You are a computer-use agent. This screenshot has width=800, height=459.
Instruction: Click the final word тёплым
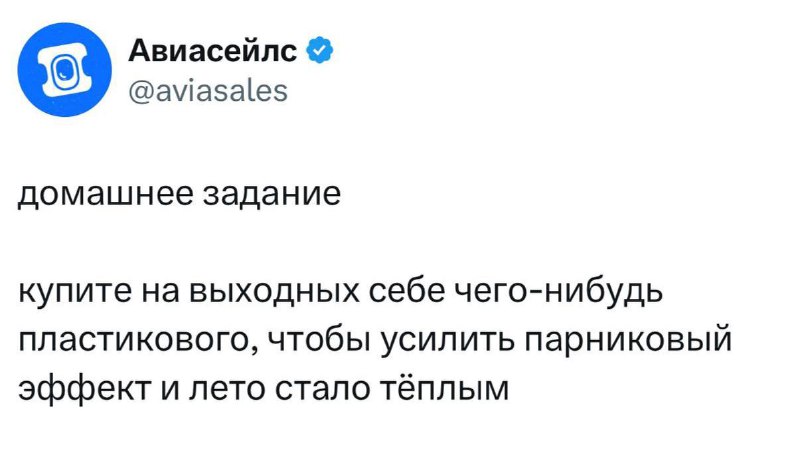pyautogui.click(x=446, y=389)
